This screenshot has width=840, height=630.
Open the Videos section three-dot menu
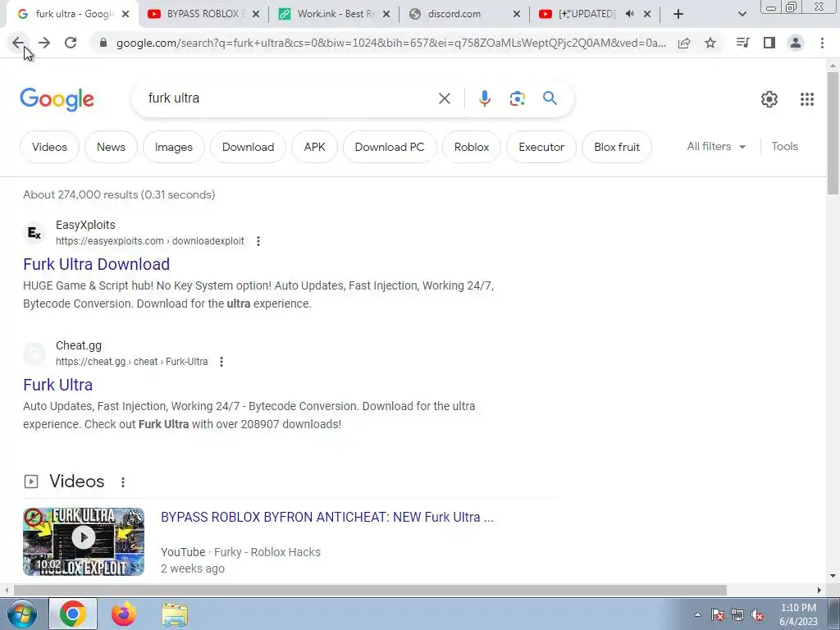tap(123, 482)
